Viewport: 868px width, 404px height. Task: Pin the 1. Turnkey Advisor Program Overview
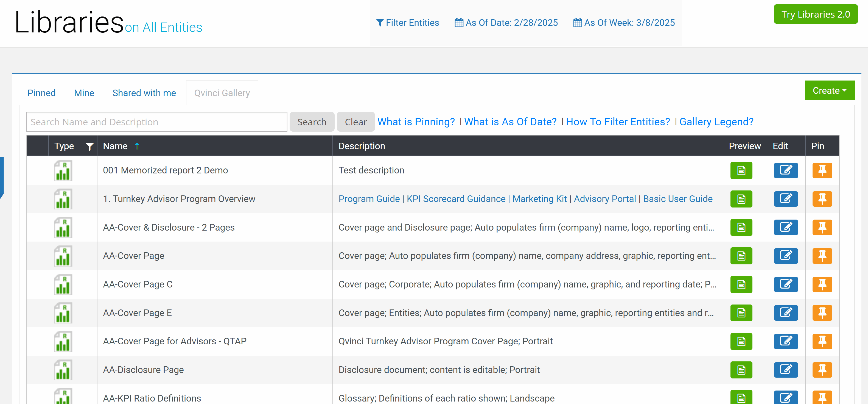pyautogui.click(x=822, y=199)
